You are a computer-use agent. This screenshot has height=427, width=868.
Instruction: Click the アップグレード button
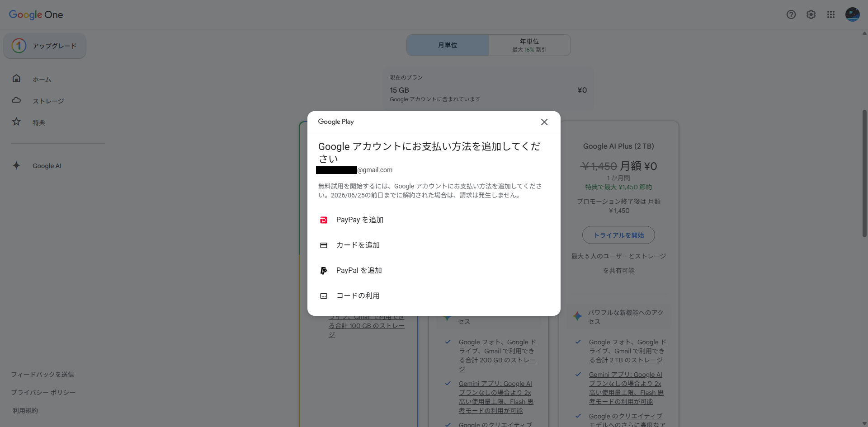click(45, 46)
